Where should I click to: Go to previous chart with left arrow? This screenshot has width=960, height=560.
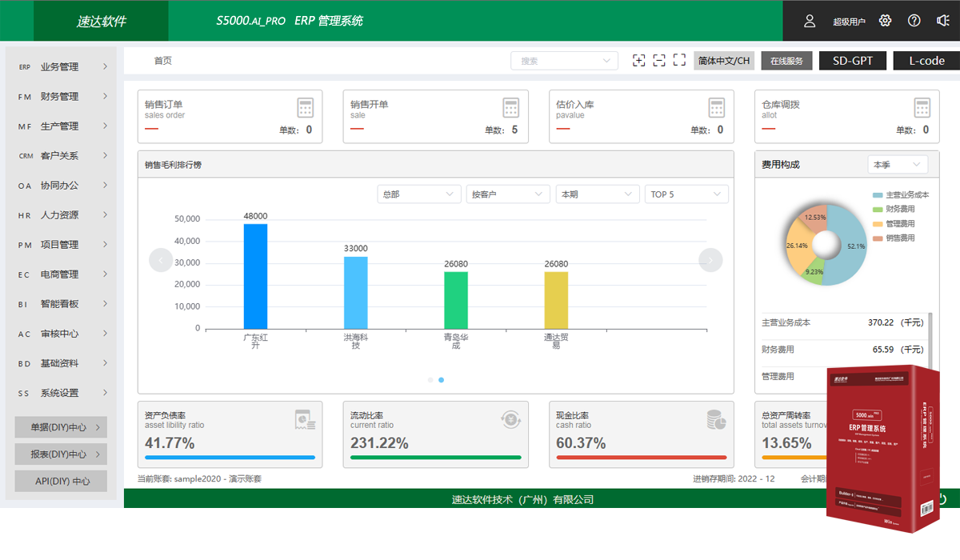pos(161,260)
